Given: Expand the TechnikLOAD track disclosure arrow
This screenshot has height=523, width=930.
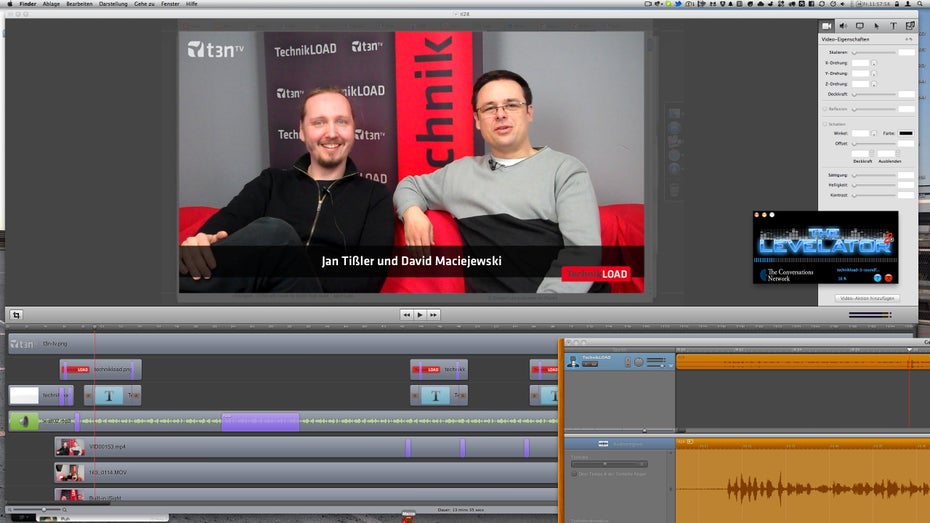Looking at the screenshot, I should pos(671,365).
